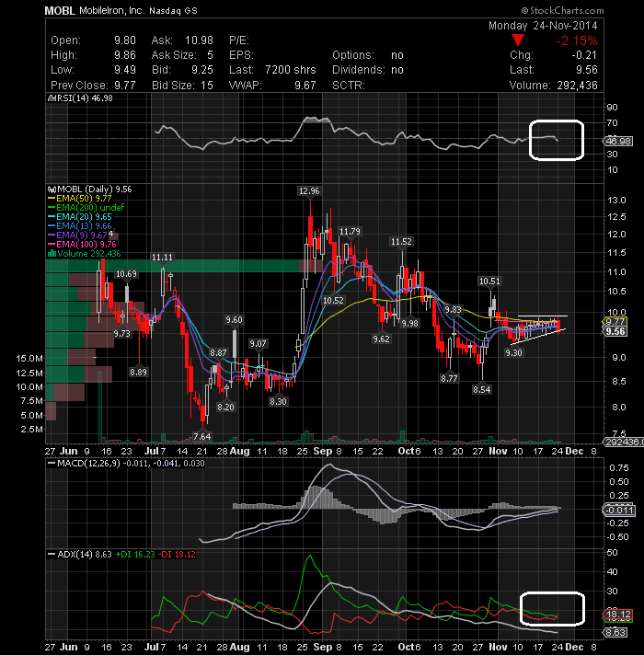Click the green +DI 16.23 label
644x655 pixels.
click(135, 555)
